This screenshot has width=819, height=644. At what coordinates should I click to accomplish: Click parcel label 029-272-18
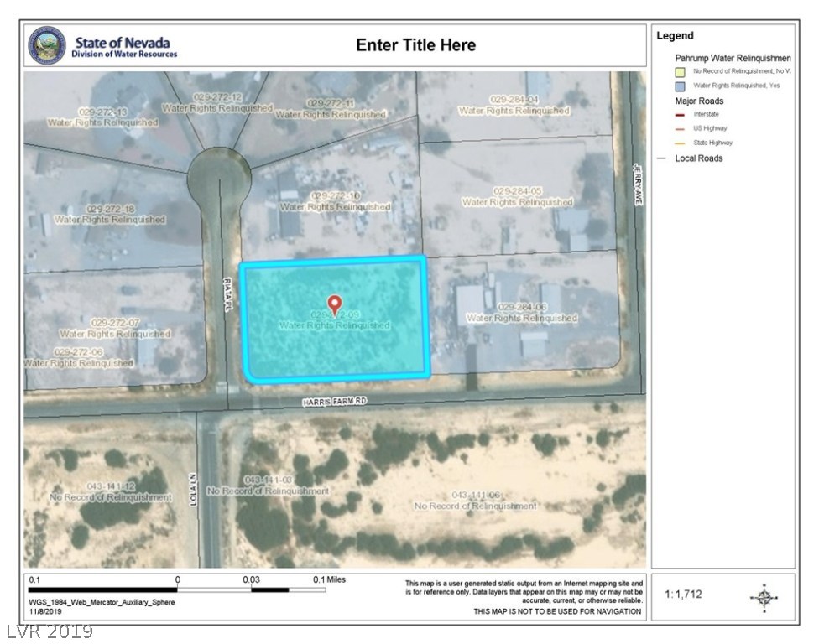[110, 210]
